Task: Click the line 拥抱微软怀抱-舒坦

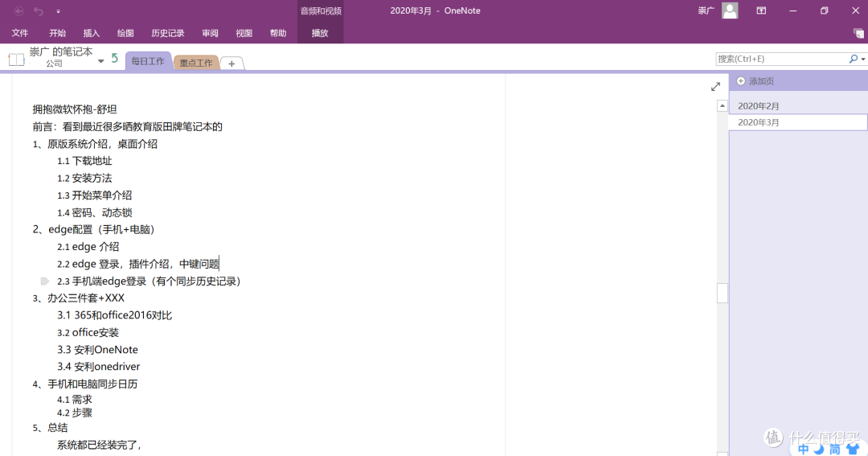Action: tap(75, 109)
